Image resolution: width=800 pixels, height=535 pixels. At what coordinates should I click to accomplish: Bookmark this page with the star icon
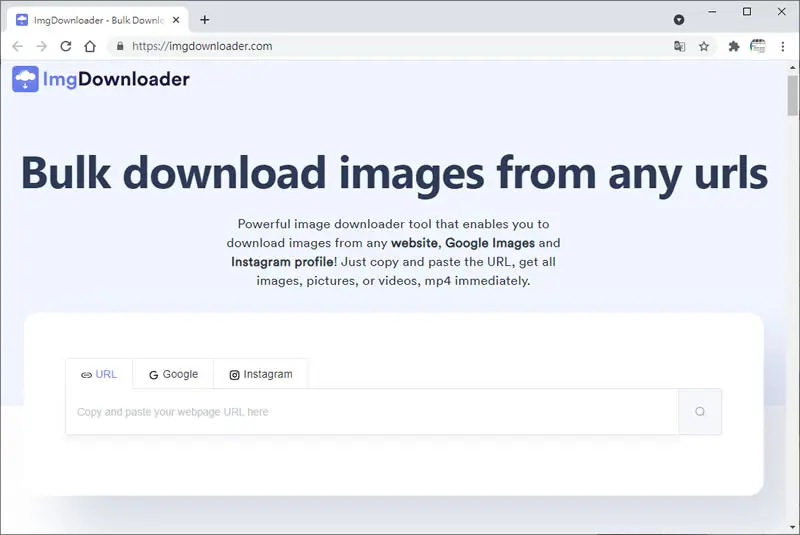(704, 46)
